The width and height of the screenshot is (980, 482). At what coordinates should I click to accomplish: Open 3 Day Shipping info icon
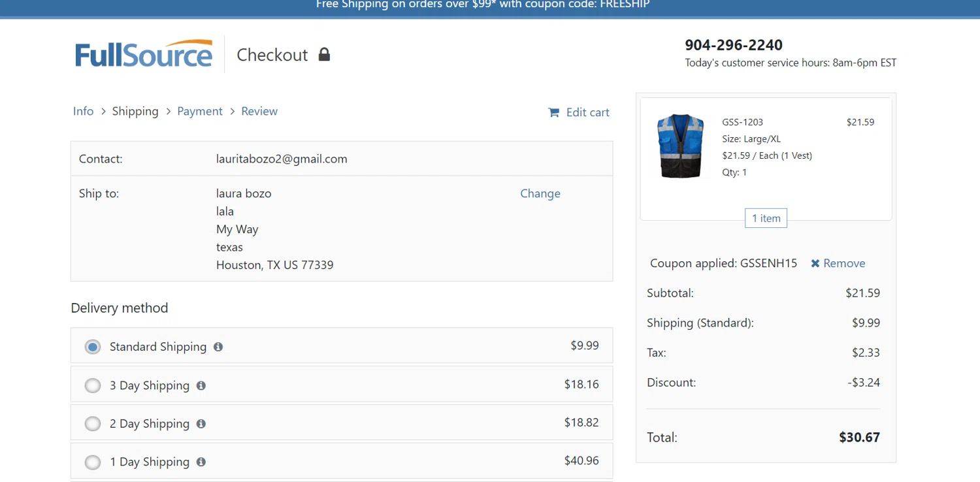tap(201, 385)
